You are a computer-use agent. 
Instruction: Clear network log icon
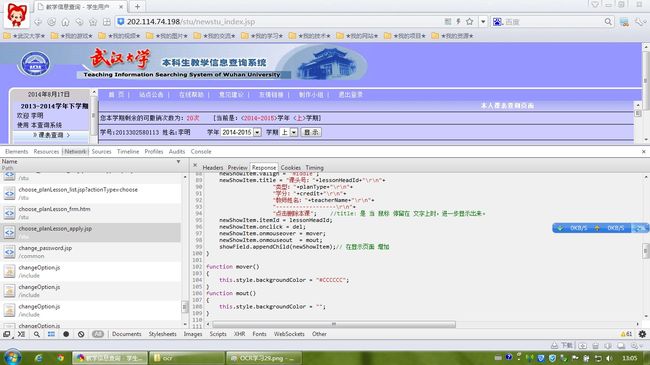click(81, 334)
